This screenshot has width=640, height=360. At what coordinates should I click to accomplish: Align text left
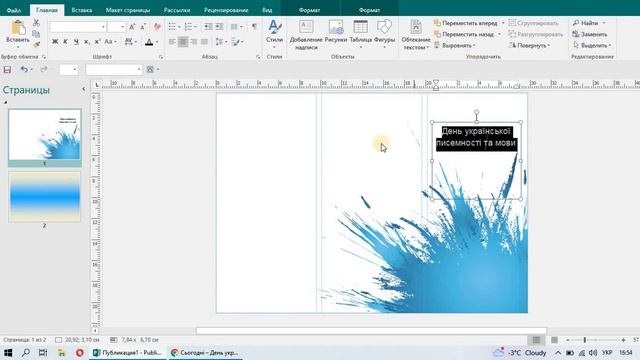pyautogui.click(x=172, y=42)
